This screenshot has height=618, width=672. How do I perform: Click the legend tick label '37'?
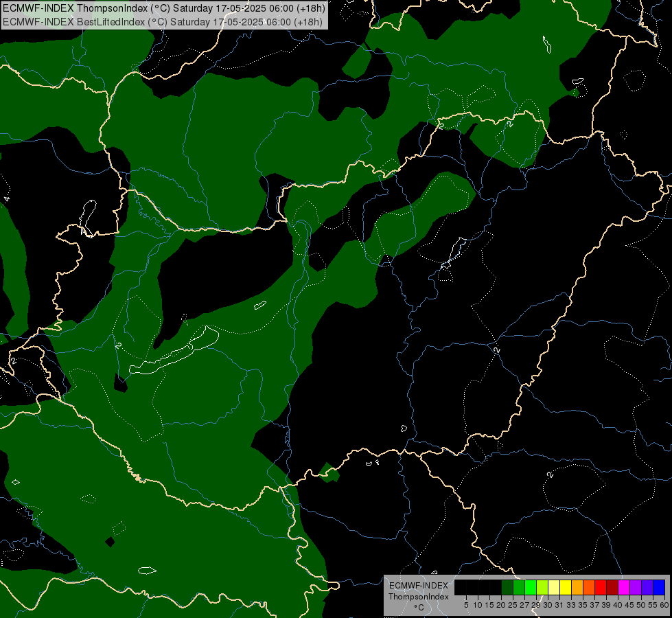coord(595,605)
